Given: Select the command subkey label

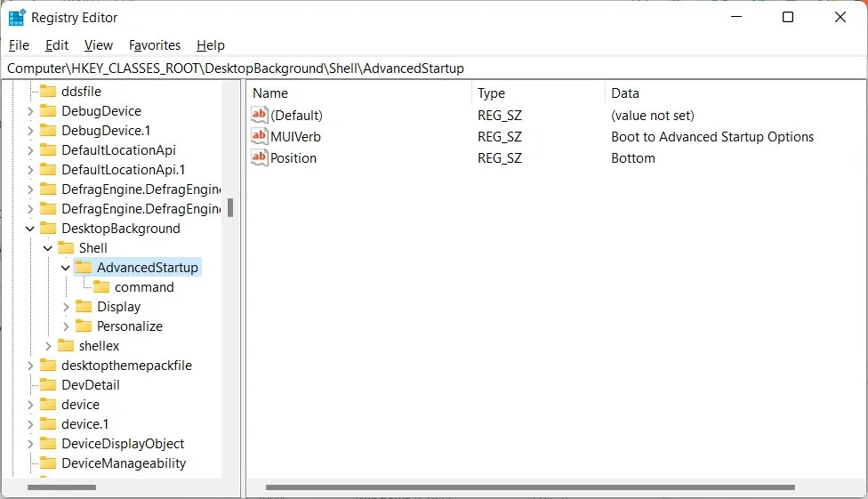Looking at the screenshot, I should point(144,287).
